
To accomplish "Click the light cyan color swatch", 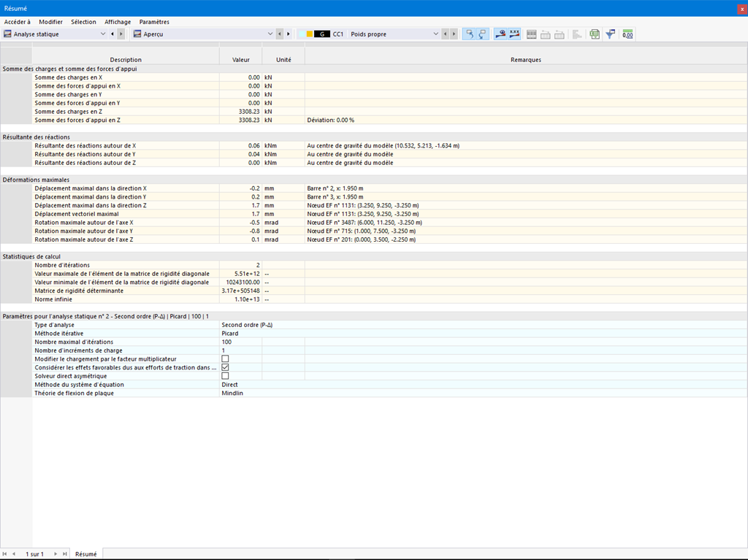I will [x=302, y=34].
